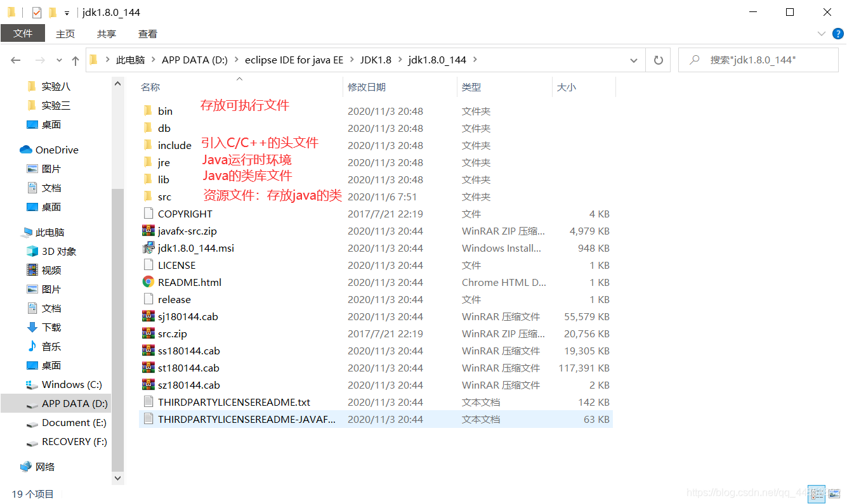Select the include folder icon
847x504 pixels.
tap(148, 145)
